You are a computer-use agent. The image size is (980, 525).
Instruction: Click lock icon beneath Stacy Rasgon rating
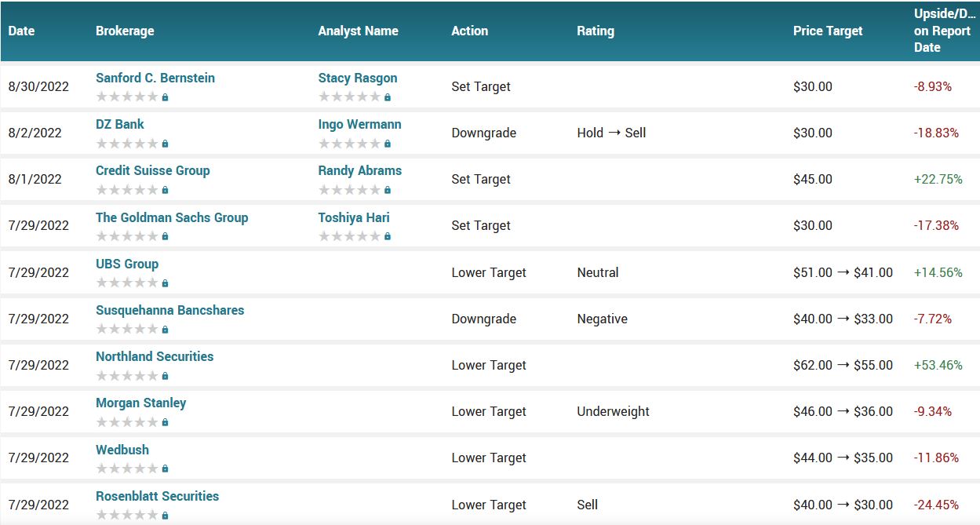pos(388,97)
